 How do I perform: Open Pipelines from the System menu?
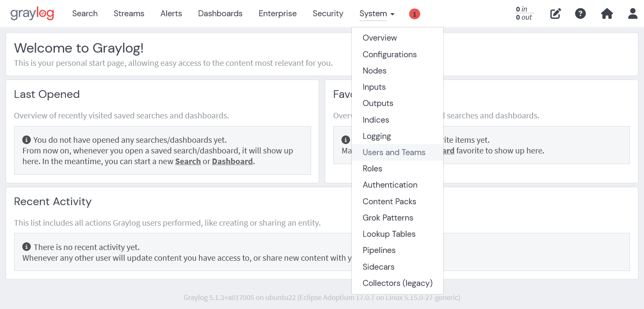pos(398,250)
